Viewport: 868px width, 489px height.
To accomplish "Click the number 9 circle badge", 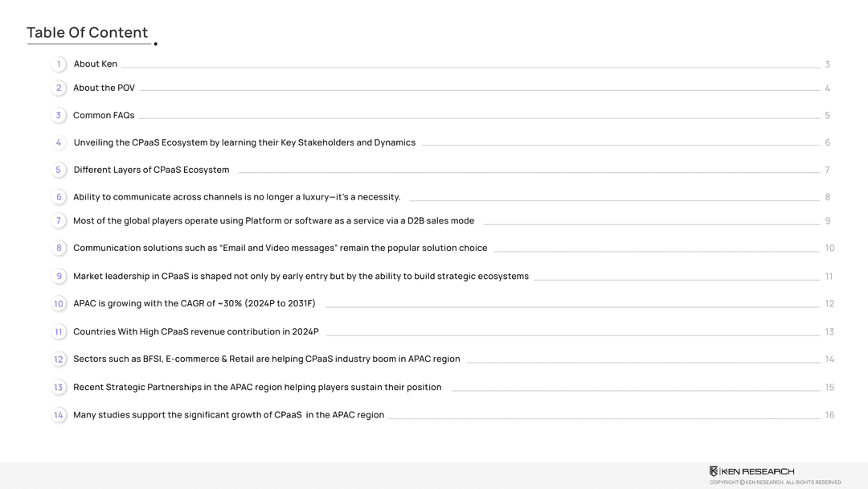I will [x=59, y=277].
